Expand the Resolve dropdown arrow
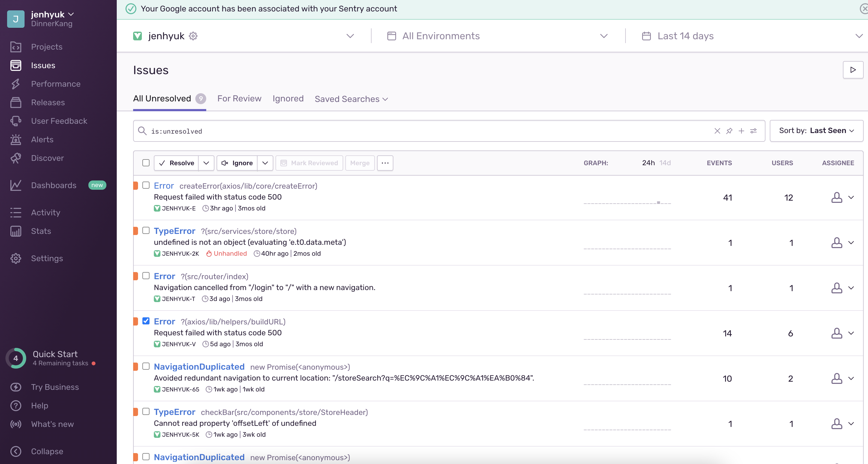The width and height of the screenshot is (868, 464). pos(206,163)
